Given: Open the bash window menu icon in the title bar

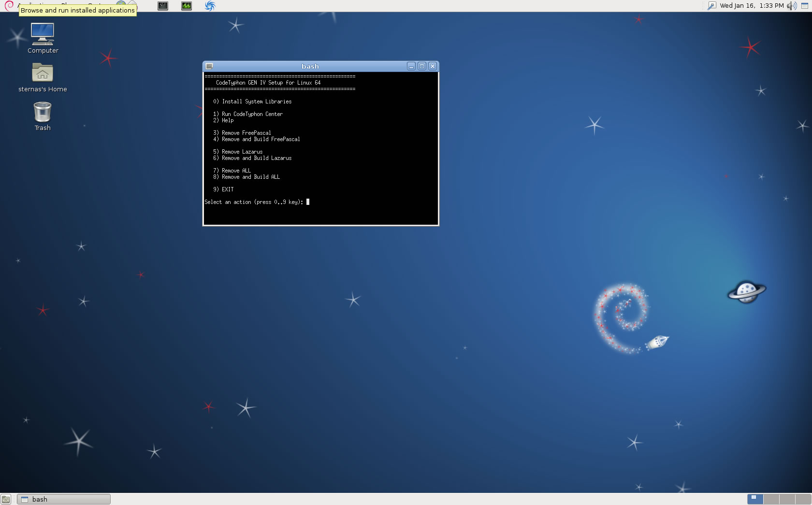Looking at the screenshot, I should [x=209, y=66].
